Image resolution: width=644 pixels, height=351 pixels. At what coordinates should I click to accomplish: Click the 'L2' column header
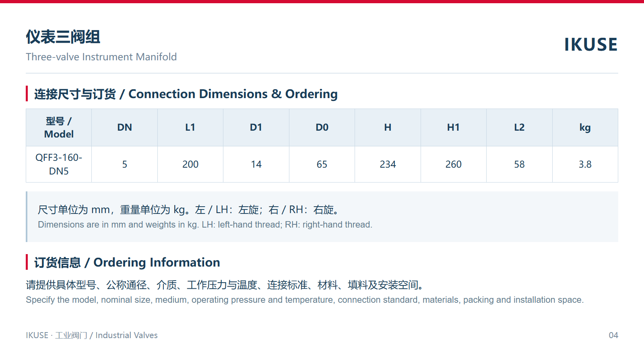(x=519, y=127)
